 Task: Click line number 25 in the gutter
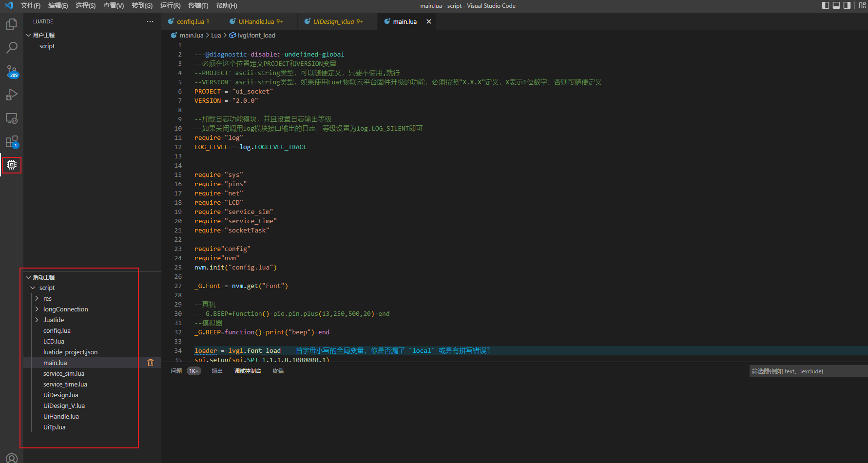[x=178, y=267]
